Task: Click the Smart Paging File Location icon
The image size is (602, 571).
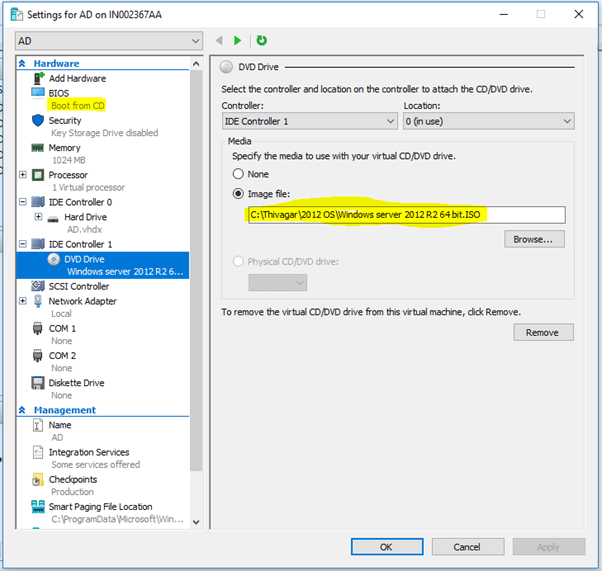Action: [x=38, y=507]
